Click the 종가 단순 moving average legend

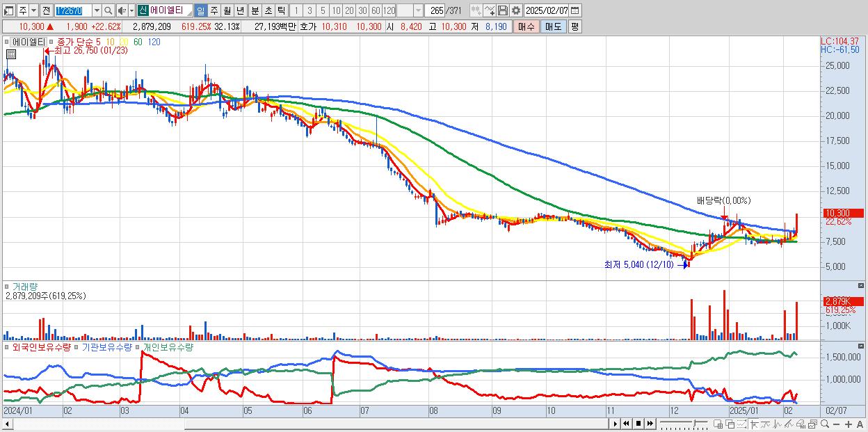(x=75, y=42)
